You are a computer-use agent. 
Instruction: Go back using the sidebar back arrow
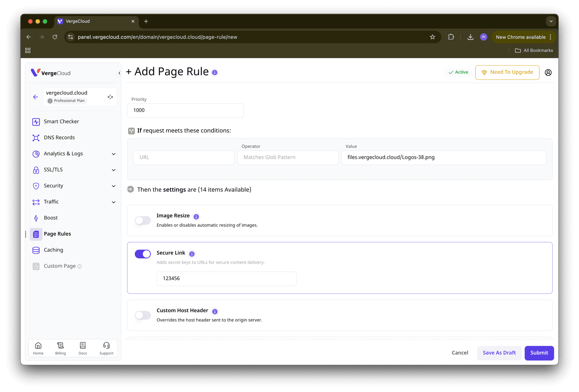[x=36, y=97]
